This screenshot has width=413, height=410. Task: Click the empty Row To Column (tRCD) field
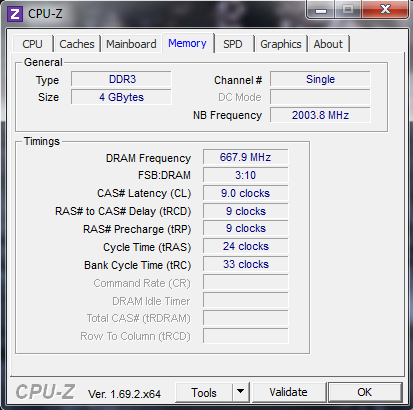(245, 336)
